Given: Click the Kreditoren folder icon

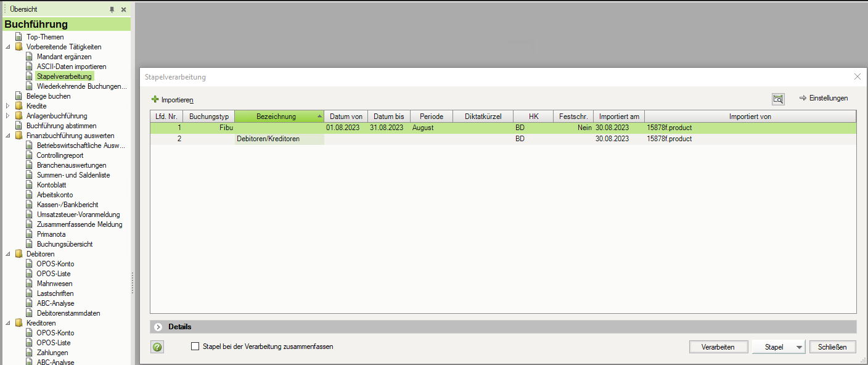Looking at the screenshot, I should (x=19, y=323).
